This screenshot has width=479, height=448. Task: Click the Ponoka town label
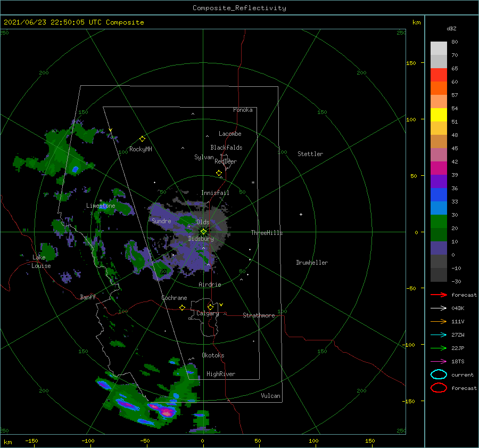[x=243, y=110]
